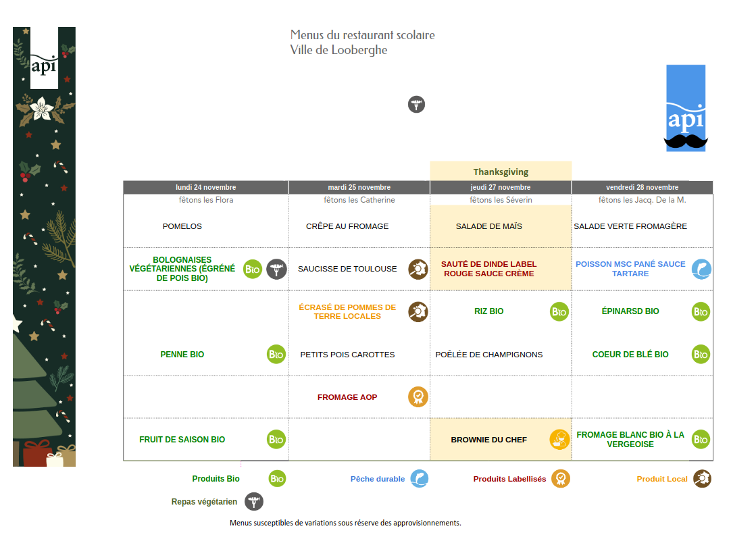Click the Pêche durable legend icon
The height and width of the screenshot is (539, 756).
(x=419, y=479)
